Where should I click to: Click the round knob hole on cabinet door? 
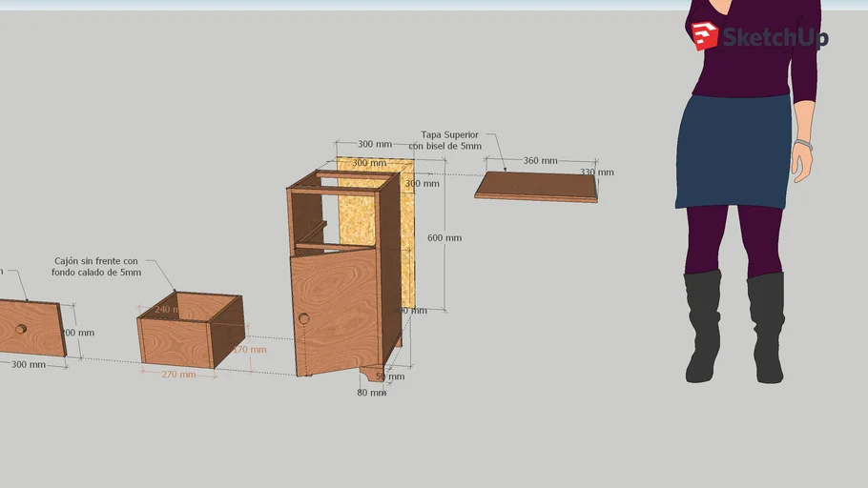pos(304,318)
